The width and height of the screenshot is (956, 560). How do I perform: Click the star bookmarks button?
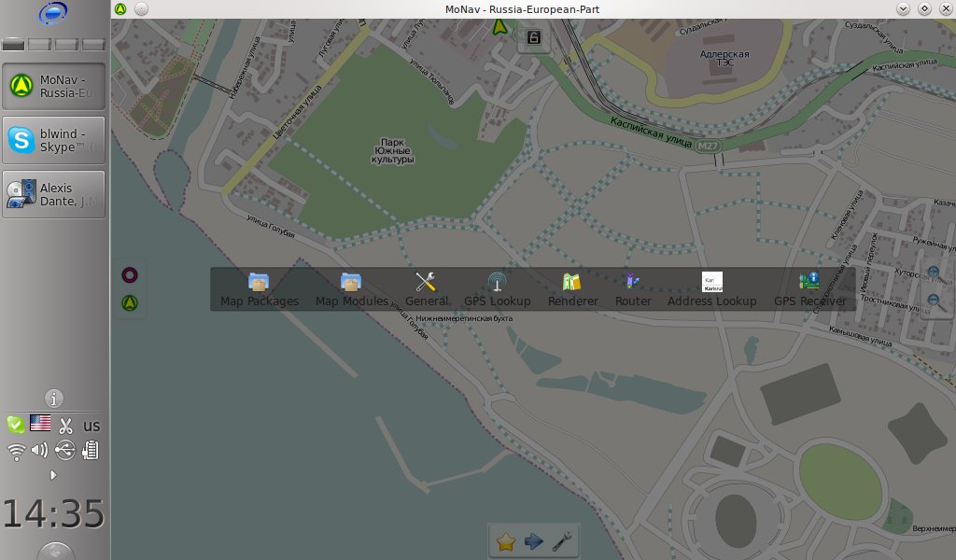click(x=506, y=541)
